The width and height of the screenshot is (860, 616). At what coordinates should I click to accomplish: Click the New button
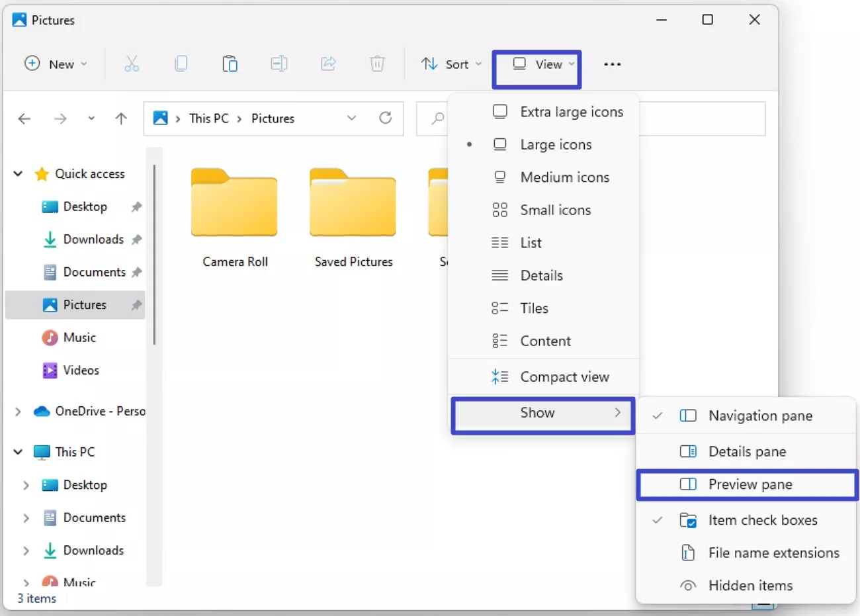(56, 64)
